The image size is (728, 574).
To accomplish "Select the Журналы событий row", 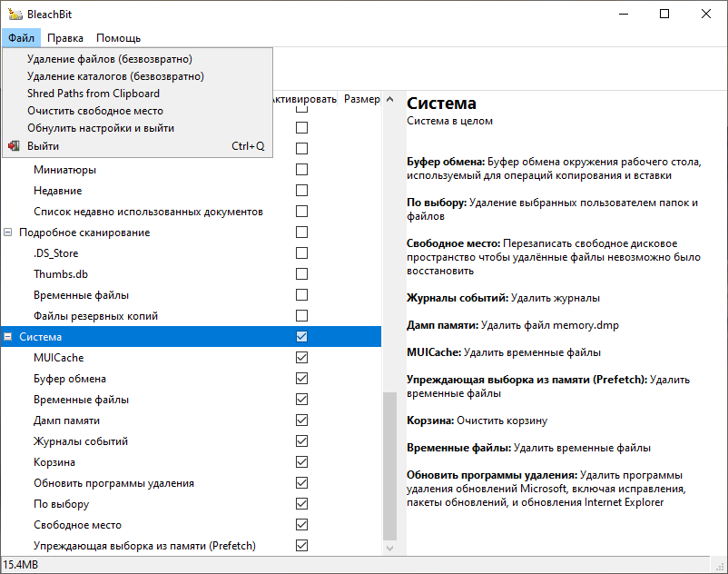I will pyautogui.click(x=191, y=441).
